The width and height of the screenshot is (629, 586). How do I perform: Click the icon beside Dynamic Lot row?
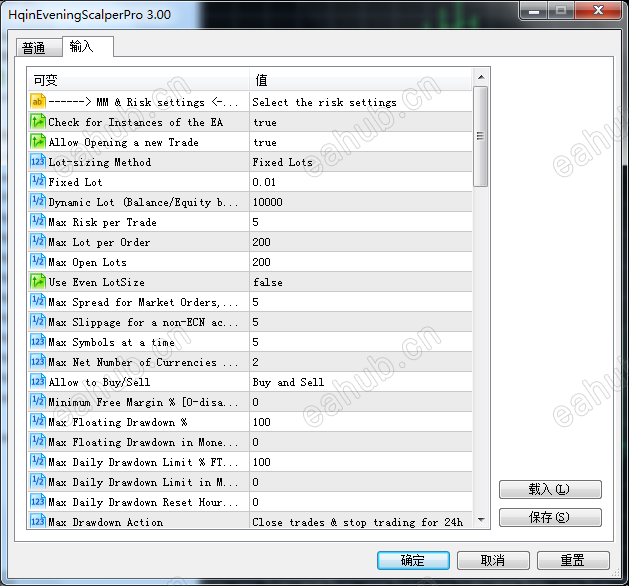click(x=38, y=202)
